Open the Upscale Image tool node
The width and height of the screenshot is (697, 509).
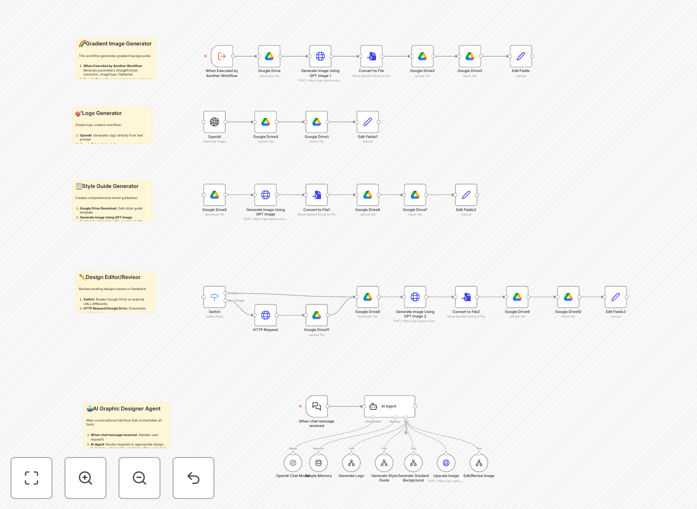click(x=446, y=463)
